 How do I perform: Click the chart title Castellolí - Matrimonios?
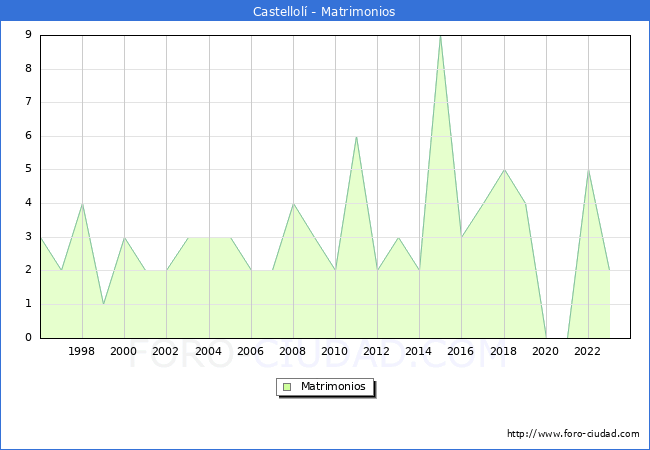pyautogui.click(x=325, y=12)
